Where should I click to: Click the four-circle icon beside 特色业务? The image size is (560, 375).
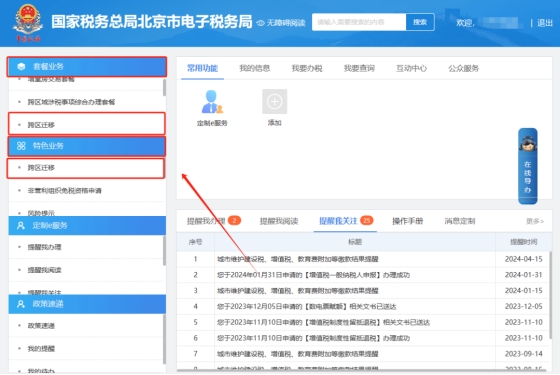(x=21, y=146)
